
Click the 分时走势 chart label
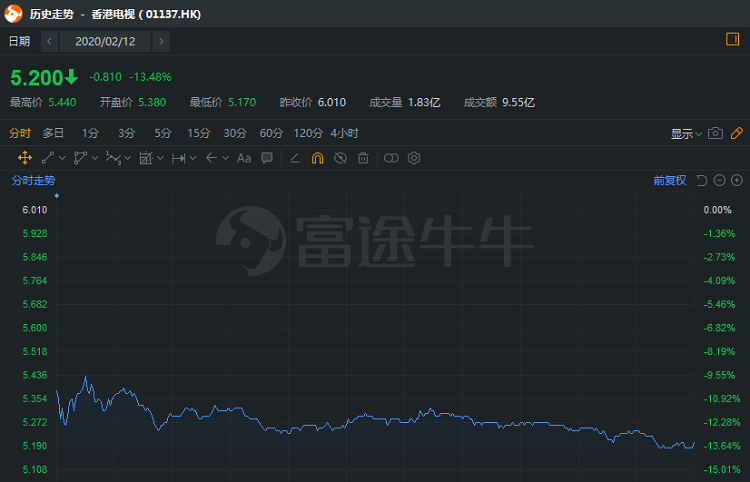pyautogui.click(x=33, y=180)
